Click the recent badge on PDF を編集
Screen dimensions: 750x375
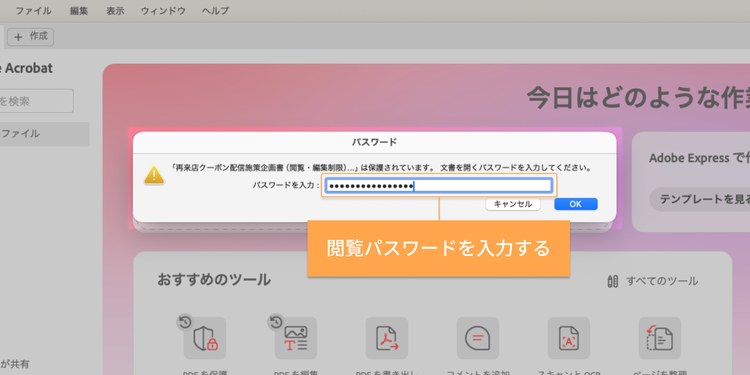[x=276, y=322]
